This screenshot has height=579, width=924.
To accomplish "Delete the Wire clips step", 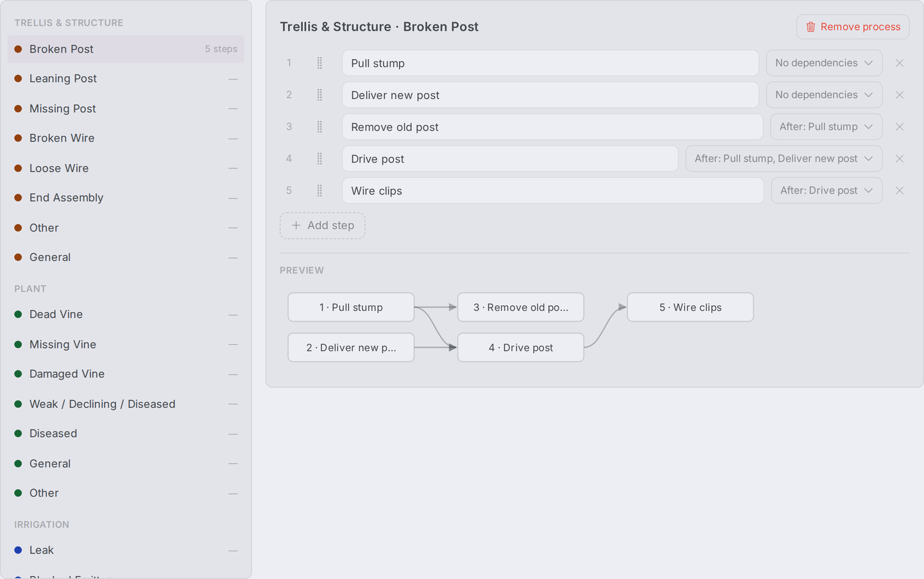I will (x=900, y=190).
